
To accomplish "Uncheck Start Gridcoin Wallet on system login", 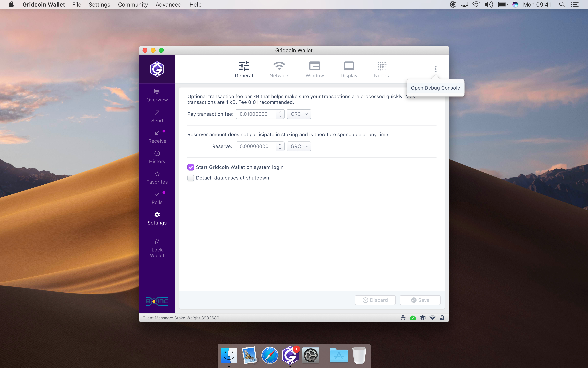I will click(x=191, y=167).
